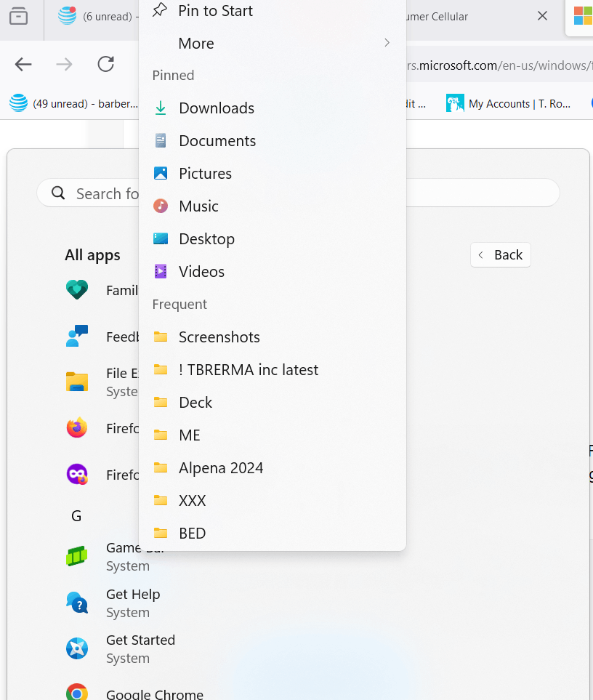
Task: Open pinned Pictures folder
Action: 273,173
